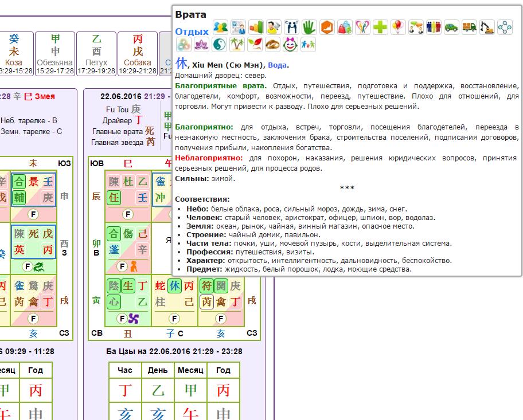This screenshot has width=523, height=420.
Task: Select the green hand icon
Action: click(309, 28)
